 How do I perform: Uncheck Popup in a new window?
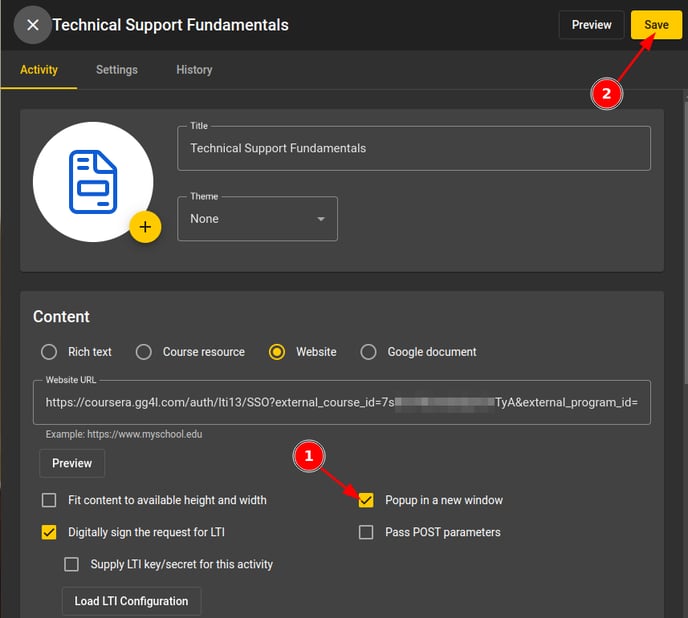click(x=366, y=500)
